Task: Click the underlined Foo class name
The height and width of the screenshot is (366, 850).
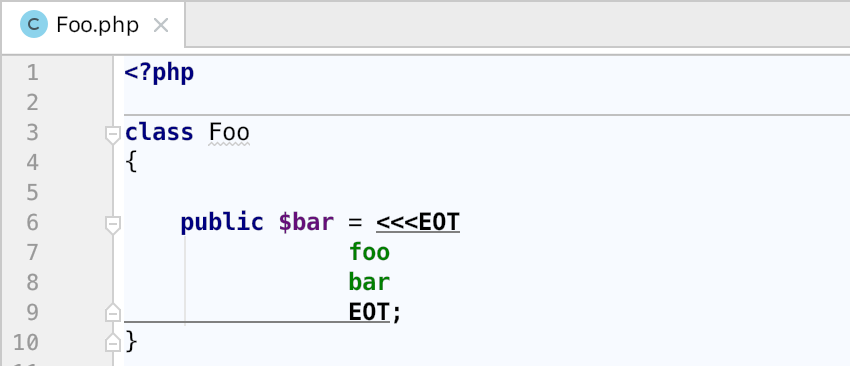Action: tap(229, 132)
